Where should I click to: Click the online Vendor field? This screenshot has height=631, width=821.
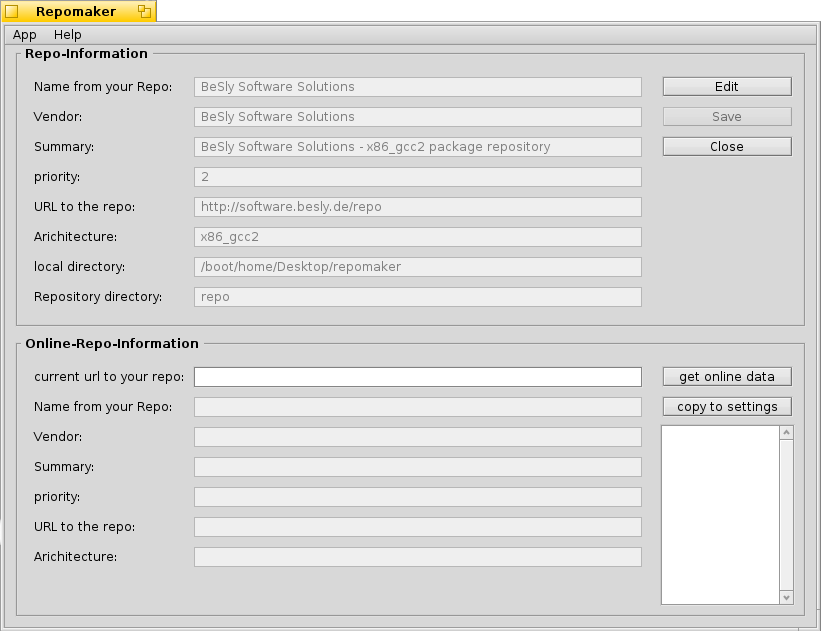(x=417, y=437)
